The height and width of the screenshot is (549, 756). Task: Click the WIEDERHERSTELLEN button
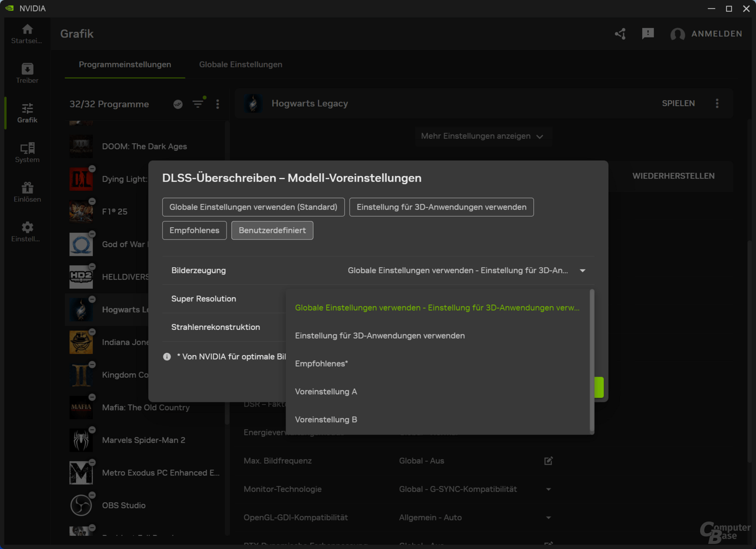click(x=673, y=176)
